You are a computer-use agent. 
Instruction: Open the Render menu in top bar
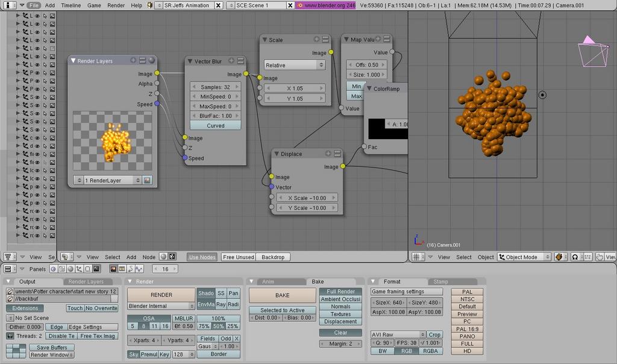[x=116, y=5]
